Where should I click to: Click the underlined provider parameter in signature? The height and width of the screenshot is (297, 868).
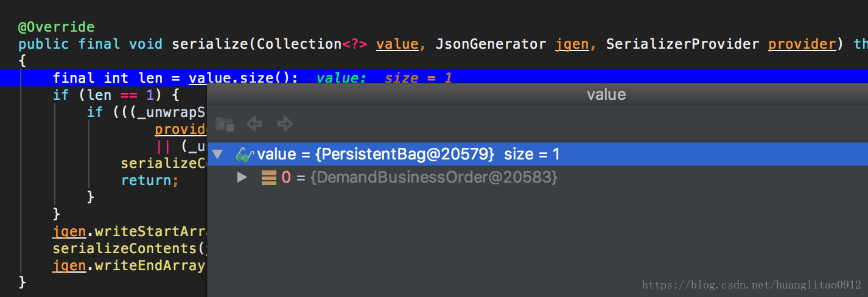click(x=801, y=44)
